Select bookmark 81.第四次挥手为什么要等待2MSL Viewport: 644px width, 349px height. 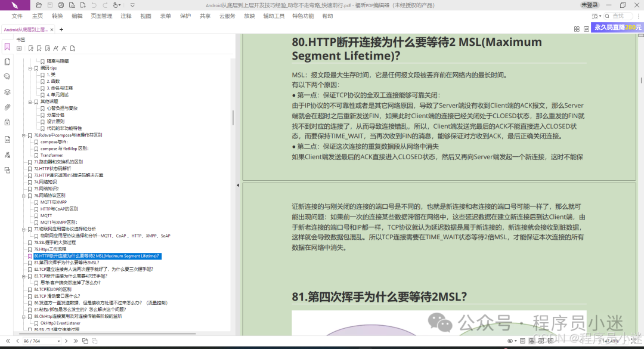coord(67,262)
